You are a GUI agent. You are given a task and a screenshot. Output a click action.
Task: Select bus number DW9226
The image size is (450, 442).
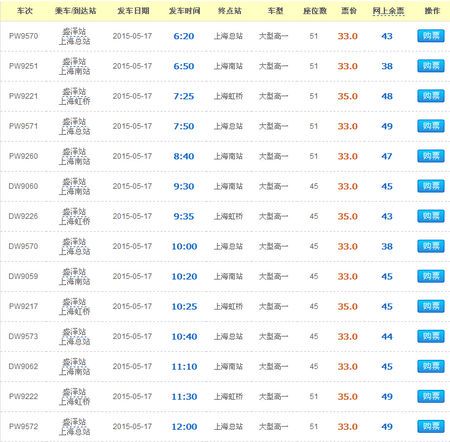point(23,216)
